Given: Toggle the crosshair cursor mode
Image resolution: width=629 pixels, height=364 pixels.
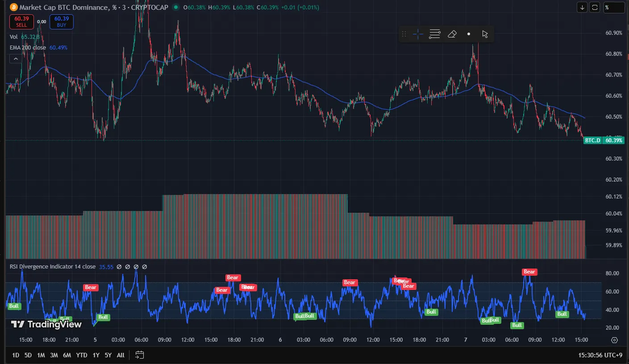Looking at the screenshot, I should (417, 33).
